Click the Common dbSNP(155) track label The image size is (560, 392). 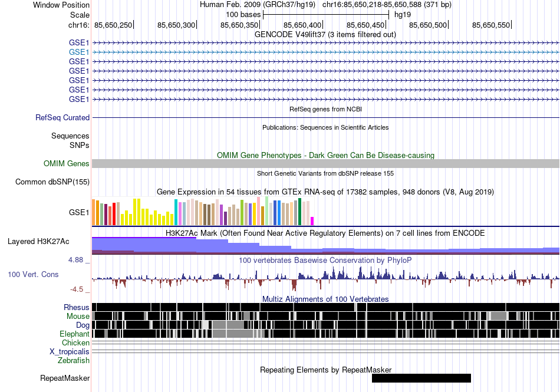pyautogui.click(x=52, y=182)
